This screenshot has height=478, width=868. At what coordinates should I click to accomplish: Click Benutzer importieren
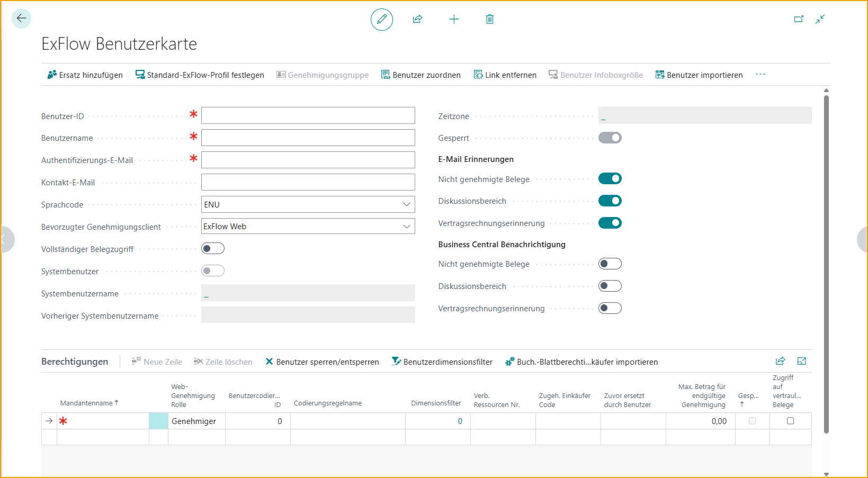699,75
